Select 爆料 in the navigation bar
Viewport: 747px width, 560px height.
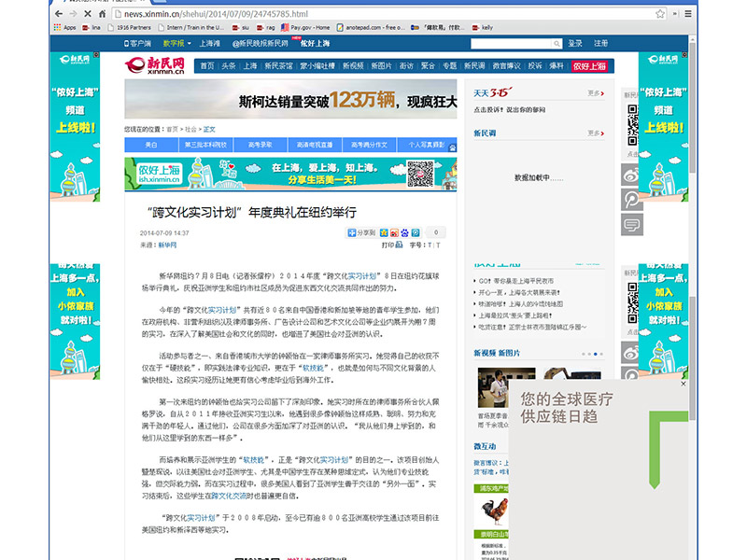(557, 65)
